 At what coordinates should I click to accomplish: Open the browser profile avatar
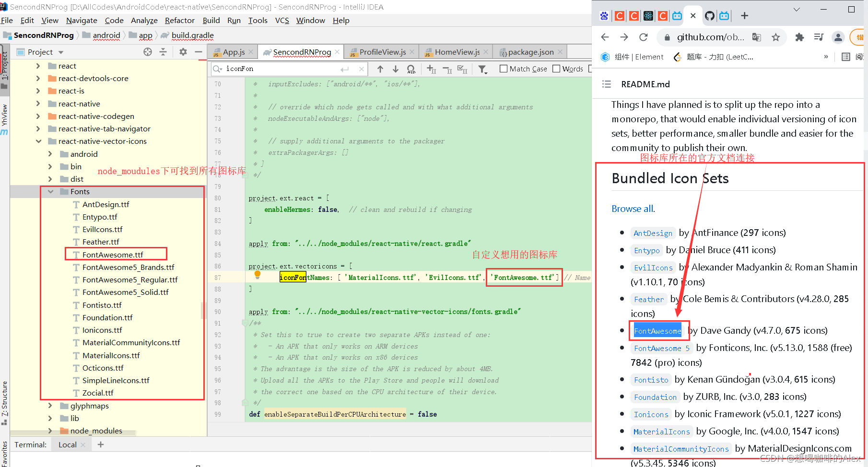coord(838,37)
